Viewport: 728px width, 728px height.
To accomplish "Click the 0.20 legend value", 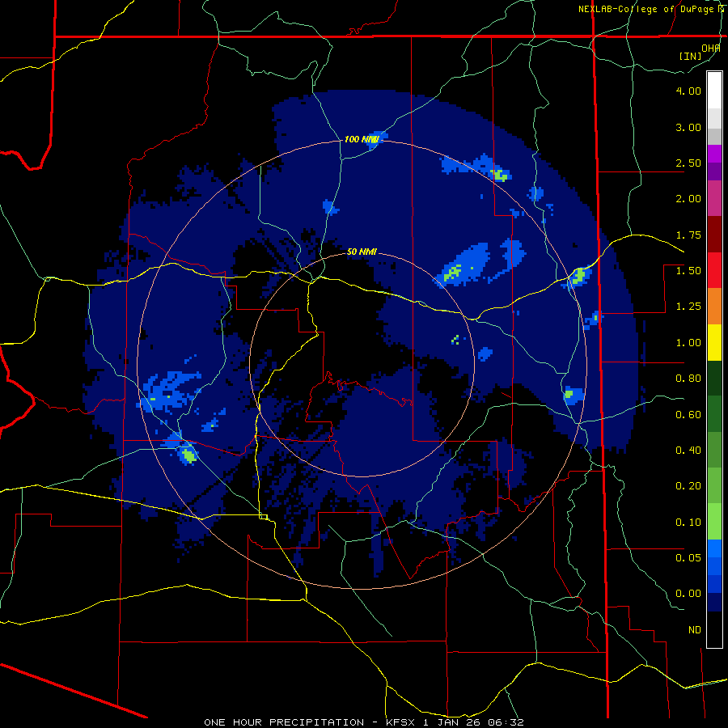I will coord(688,486).
